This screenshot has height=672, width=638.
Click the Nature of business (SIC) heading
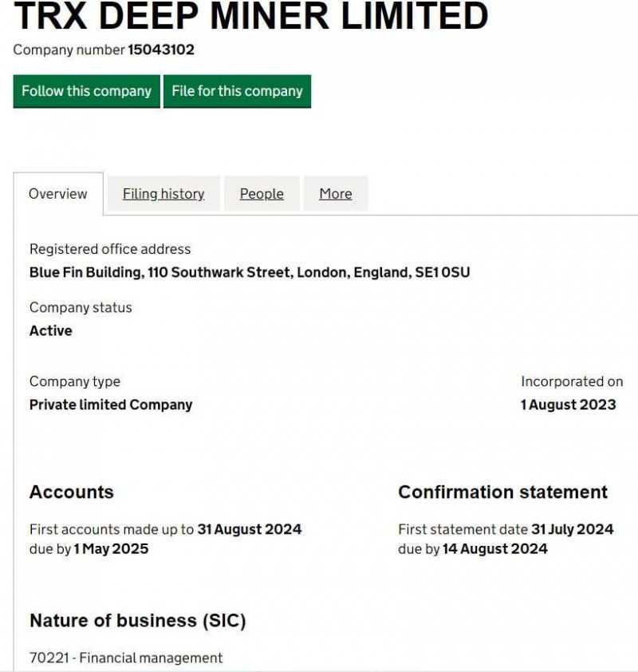pyautogui.click(x=138, y=620)
